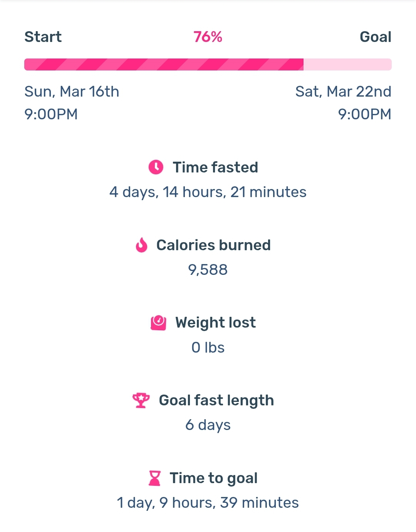Tap the 76% progress percentage
This screenshot has height=532, width=416.
[208, 37]
